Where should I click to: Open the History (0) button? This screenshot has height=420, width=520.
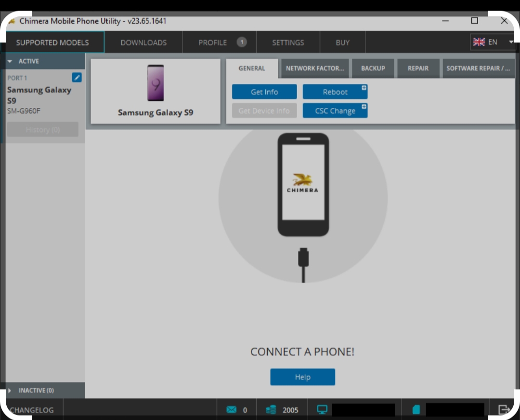coord(43,130)
